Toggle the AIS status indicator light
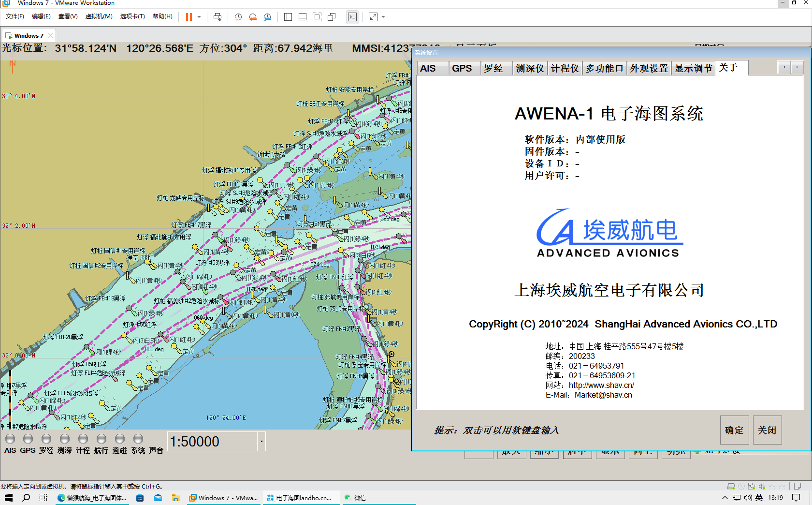The image size is (812, 505). tap(10, 439)
